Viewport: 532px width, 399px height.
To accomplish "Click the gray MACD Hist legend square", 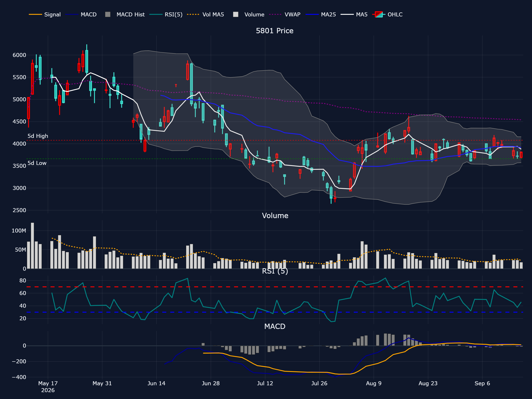I will [108, 14].
